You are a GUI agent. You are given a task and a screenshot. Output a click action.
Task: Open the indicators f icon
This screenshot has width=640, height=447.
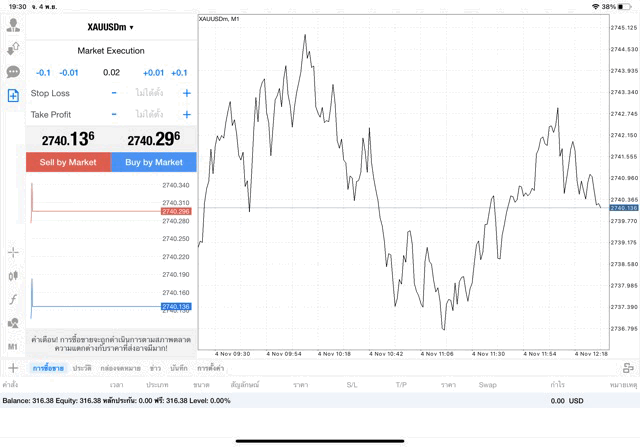click(x=13, y=299)
